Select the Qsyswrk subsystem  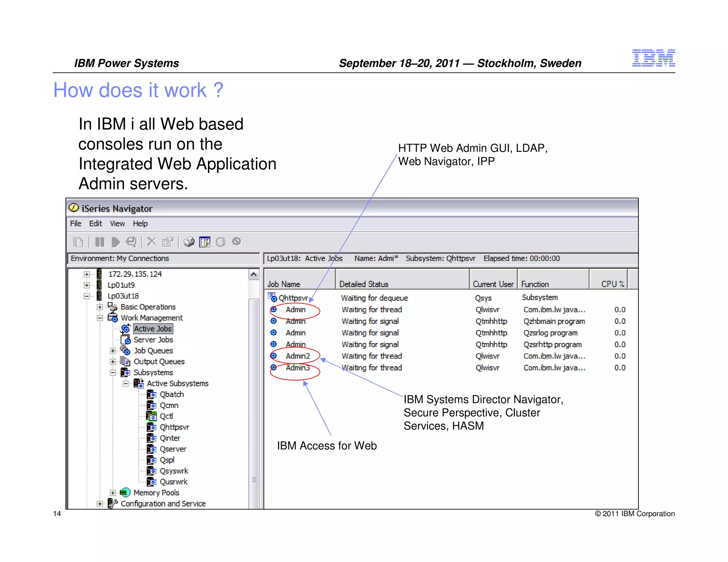[174, 471]
